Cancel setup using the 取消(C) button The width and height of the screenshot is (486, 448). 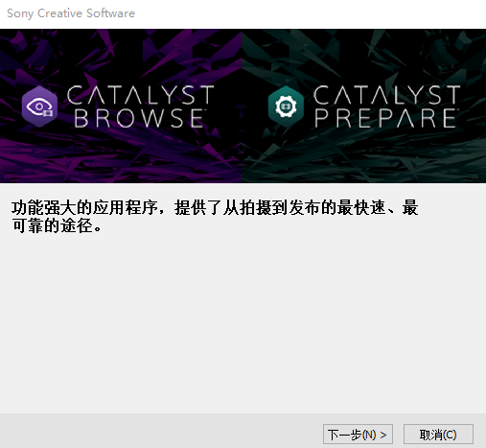coord(438,435)
